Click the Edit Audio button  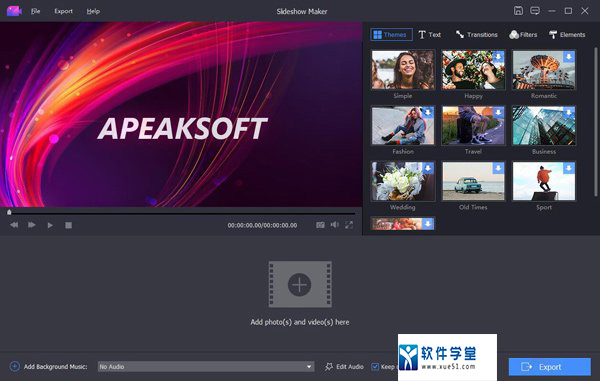344,366
